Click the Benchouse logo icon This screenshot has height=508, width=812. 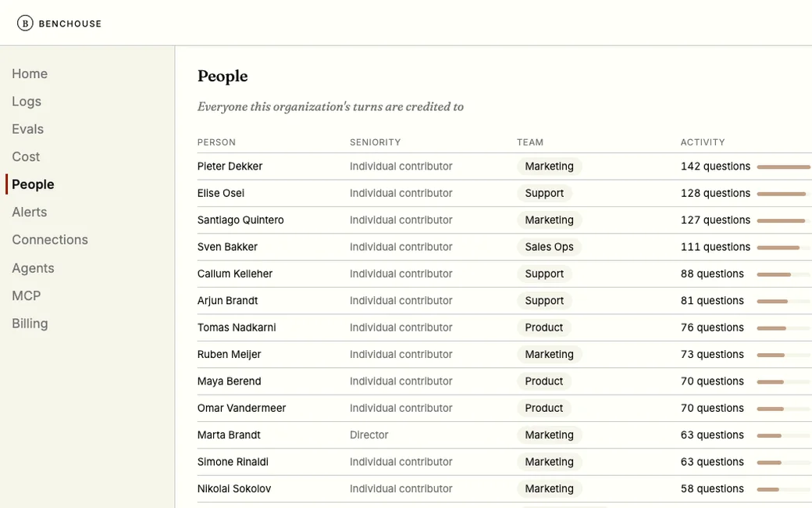coord(25,23)
